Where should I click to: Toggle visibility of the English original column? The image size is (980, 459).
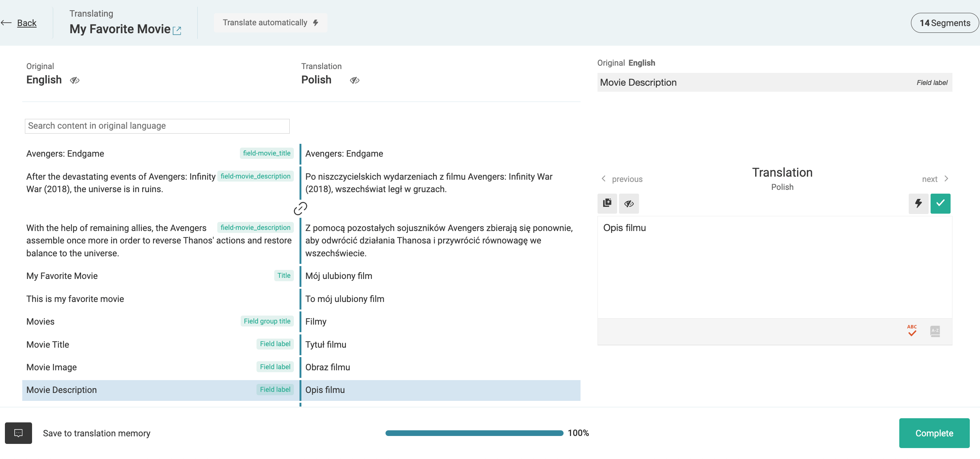tap(75, 80)
